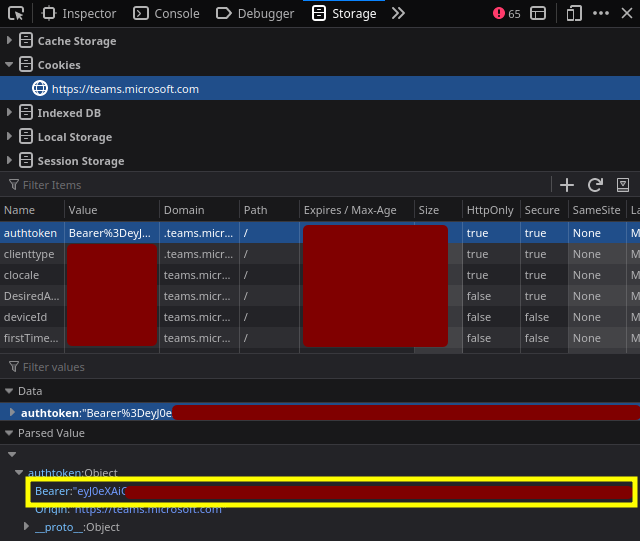Expand the authtoken data entry arrow
This screenshot has height=541, width=640.
pyautogui.click(x=12, y=412)
